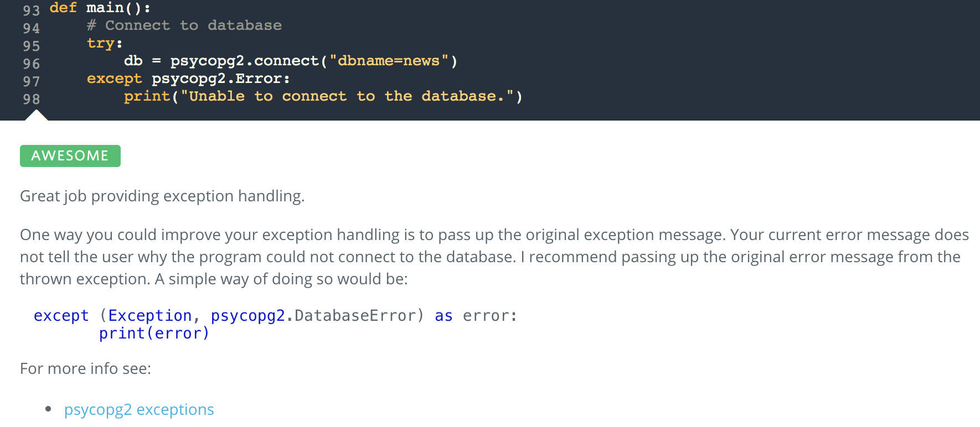Click the psycopg2 exceptions link
This screenshot has width=980, height=427.
[x=139, y=410]
